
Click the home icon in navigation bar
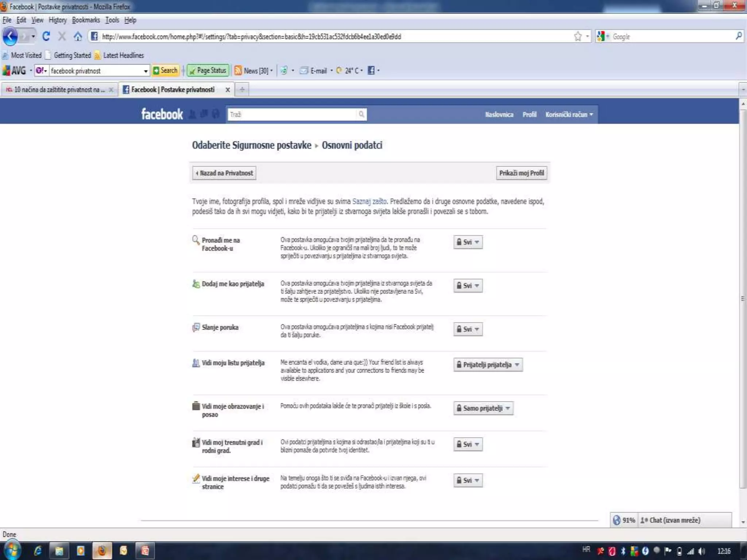(78, 36)
